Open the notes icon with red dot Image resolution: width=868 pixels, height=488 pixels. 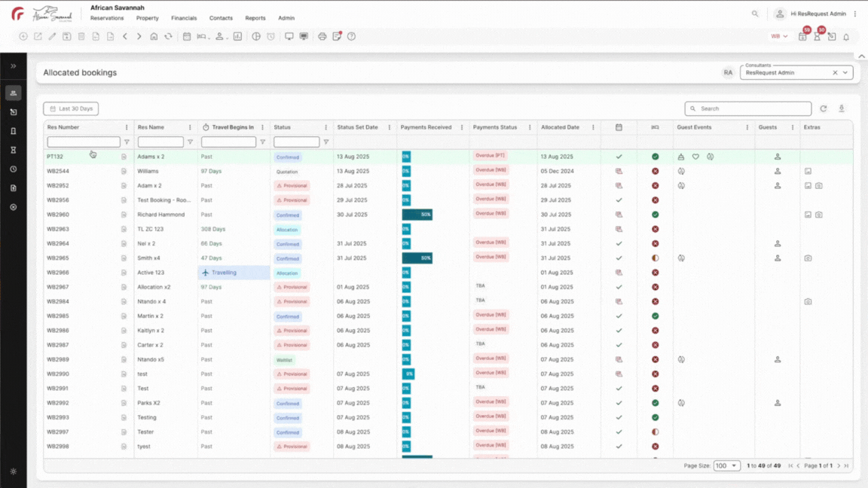click(x=337, y=36)
